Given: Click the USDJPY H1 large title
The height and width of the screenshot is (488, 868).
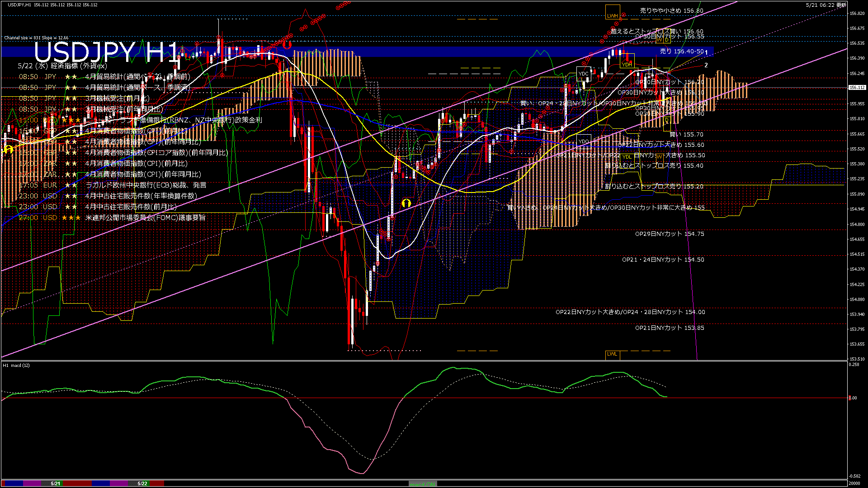Looking at the screenshot, I should point(107,52).
